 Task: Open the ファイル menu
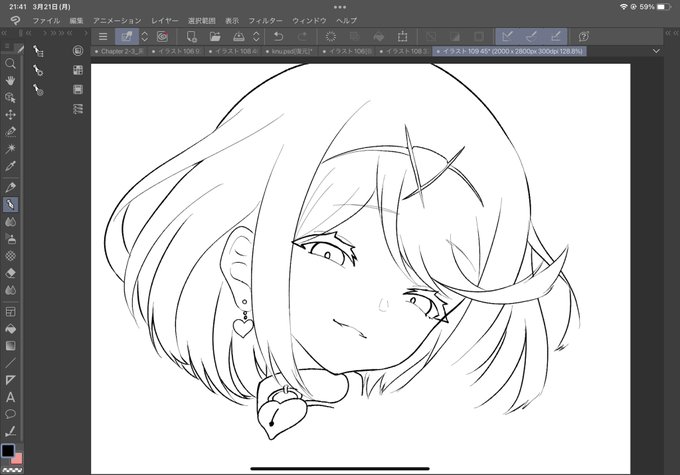[46, 20]
